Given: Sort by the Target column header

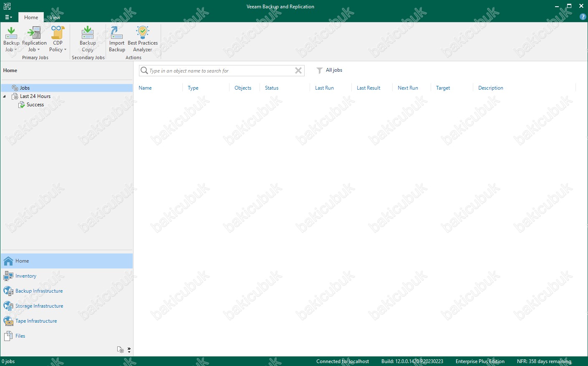Looking at the screenshot, I should click(x=443, y=88).
